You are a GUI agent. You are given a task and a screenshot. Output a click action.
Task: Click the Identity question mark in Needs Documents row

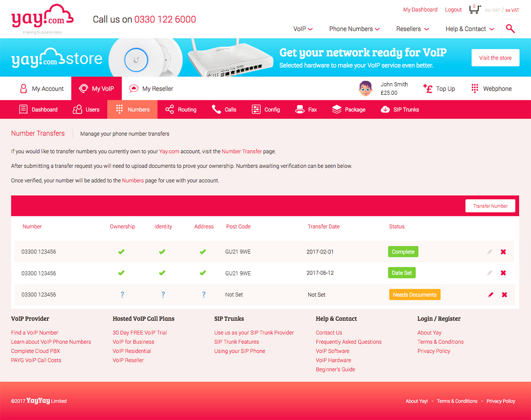(163, 295)
